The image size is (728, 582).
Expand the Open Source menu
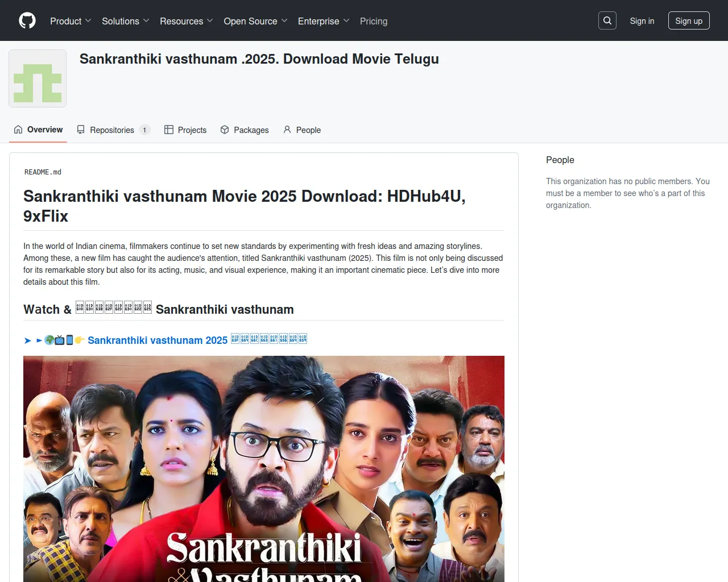(255, 21)
